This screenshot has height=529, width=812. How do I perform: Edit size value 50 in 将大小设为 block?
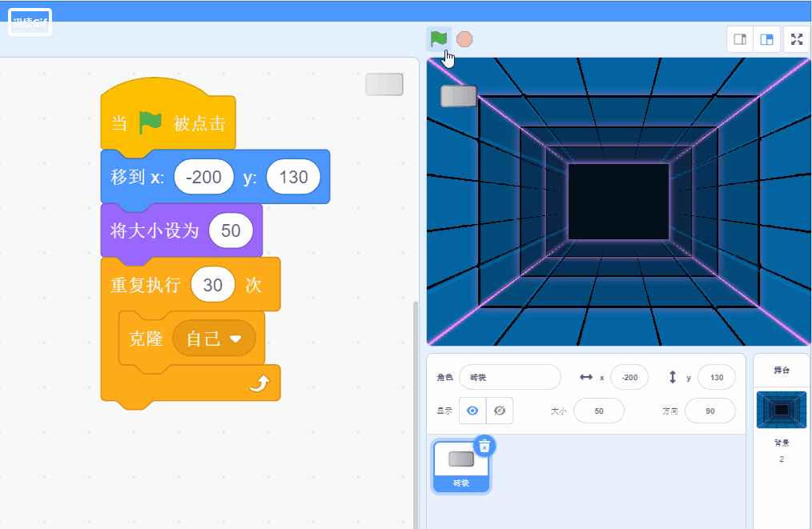tap(231, 230)
